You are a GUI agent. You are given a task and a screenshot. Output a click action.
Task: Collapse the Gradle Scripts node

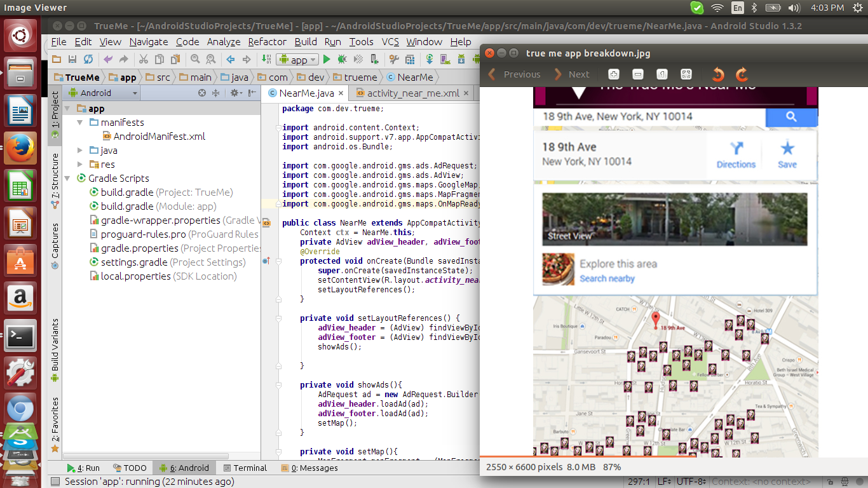pyautogui.click(x=68, y=179)
